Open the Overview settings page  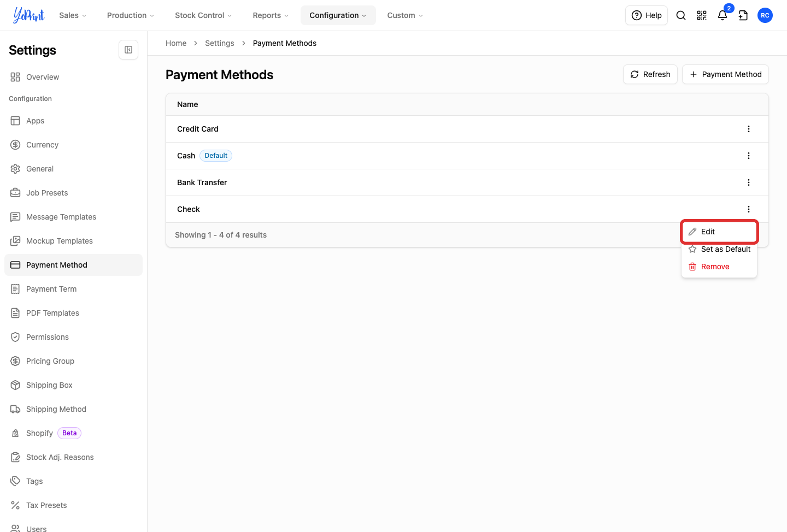(x=73, y=77)
